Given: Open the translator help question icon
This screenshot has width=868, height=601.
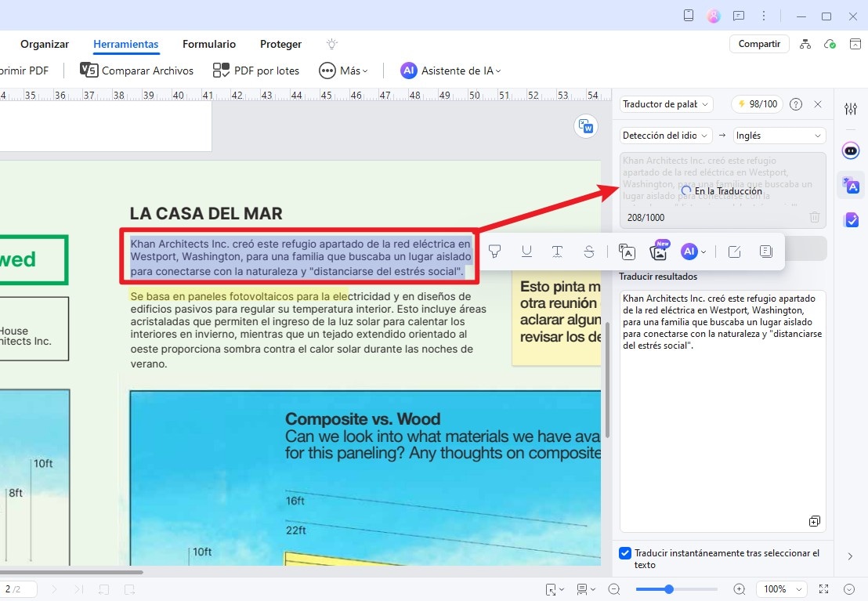Looking at the screenshot, I should (x=795, y=104).
